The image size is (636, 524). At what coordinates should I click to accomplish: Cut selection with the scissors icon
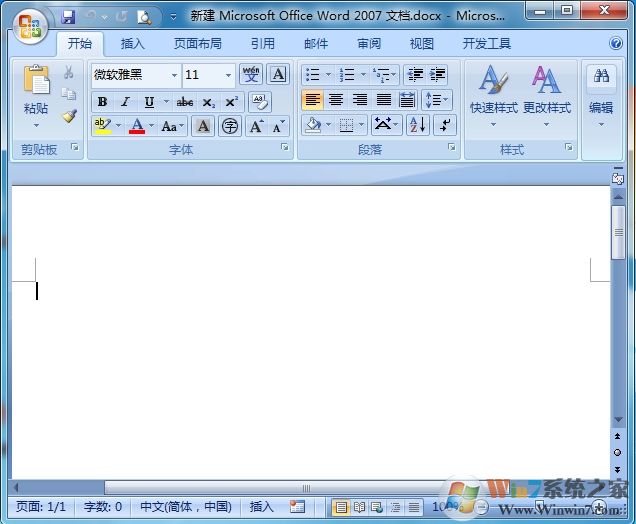point(69,73)
